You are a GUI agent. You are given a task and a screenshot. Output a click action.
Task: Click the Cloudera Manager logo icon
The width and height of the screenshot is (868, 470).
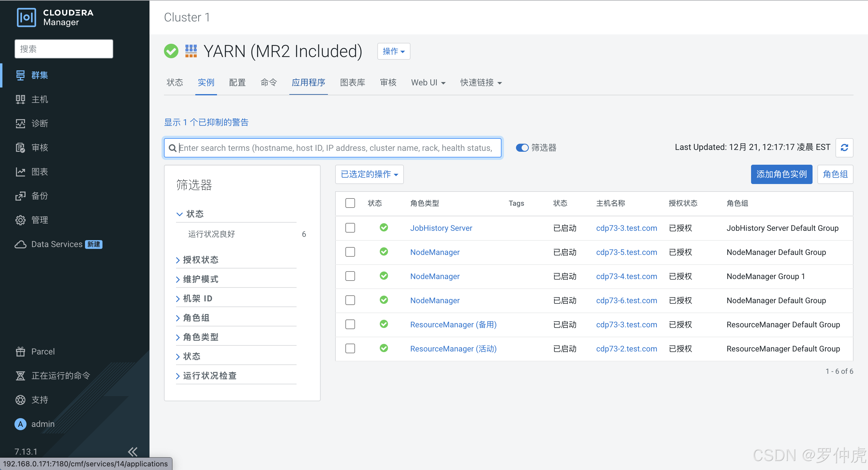pyautogui.click(x=26, y=17)
